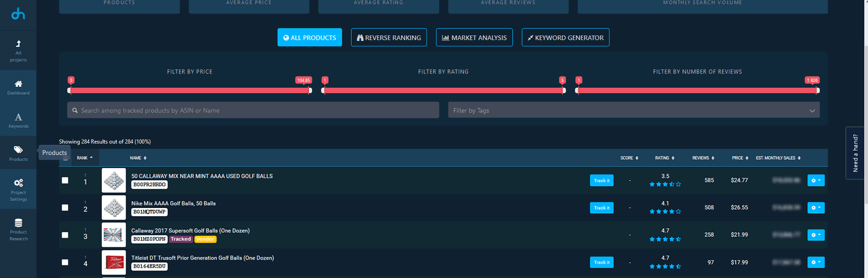Click price $17.99 cell
The image size is (868, 278).
pyautogui.click(x=740, y=262)
